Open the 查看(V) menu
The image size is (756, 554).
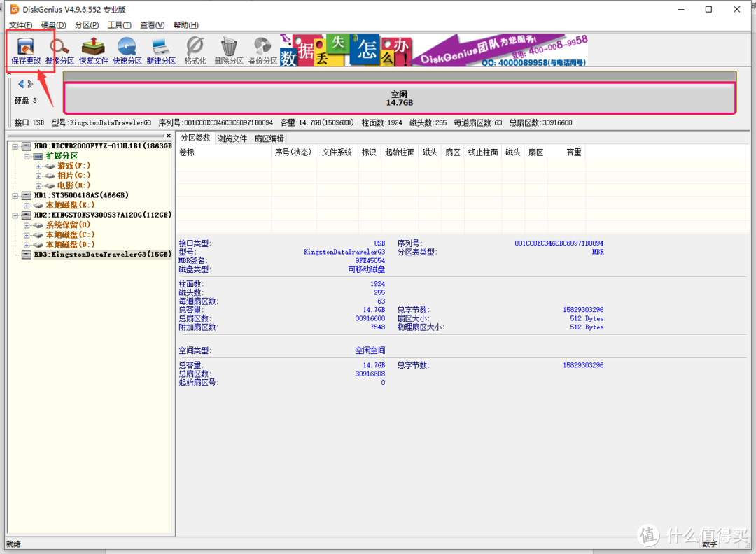click(153, 25)
